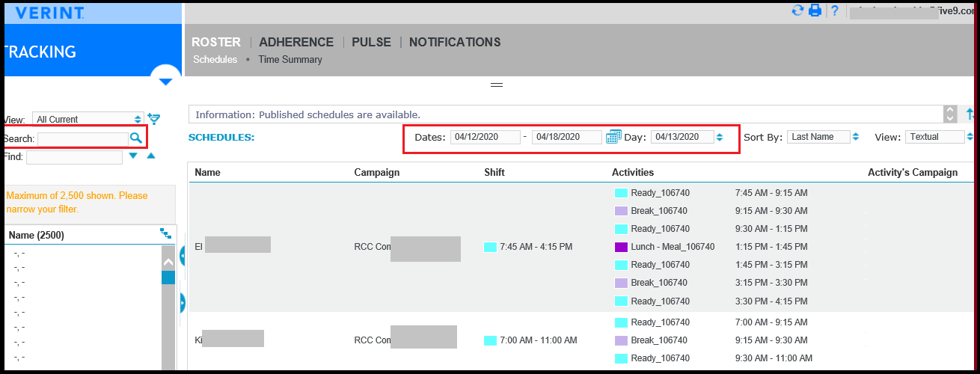The width and height of the screenshot is (980, 374).
Task: Click the 7:45 AM - 4:15 PM shift text
Action: tap(536, 247)
